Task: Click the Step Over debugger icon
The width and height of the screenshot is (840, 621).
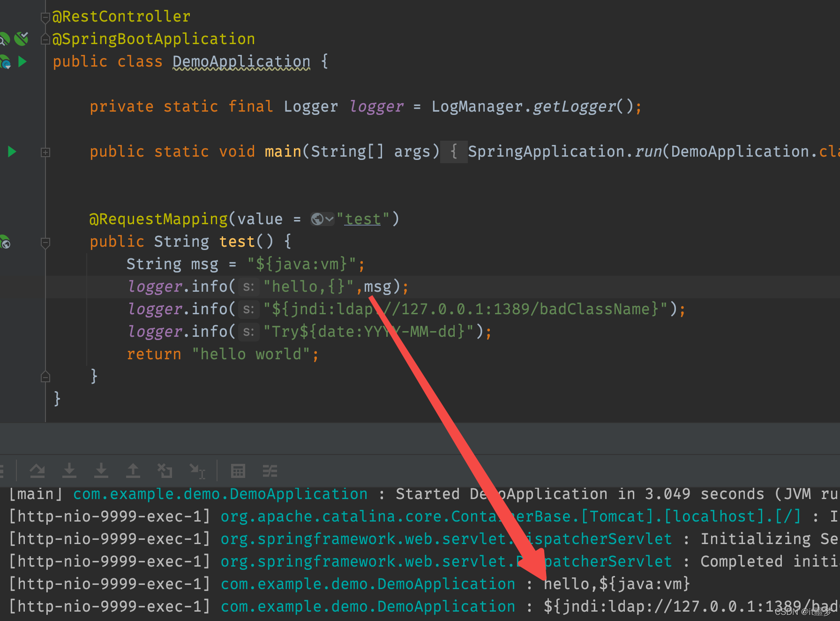Action: click(37, 470)
